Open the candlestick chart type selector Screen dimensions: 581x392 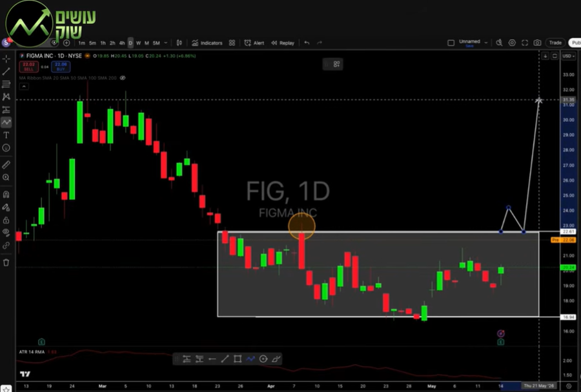click(x=179, y=43)
